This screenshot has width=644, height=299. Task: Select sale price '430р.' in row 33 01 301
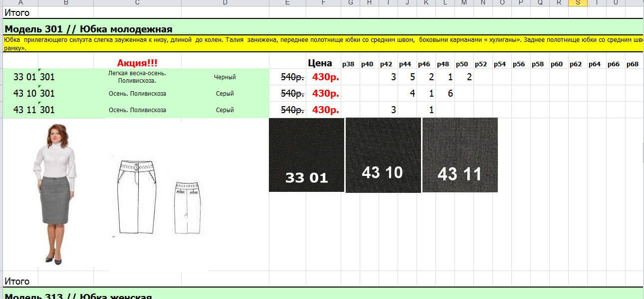[x=326, y=77]
